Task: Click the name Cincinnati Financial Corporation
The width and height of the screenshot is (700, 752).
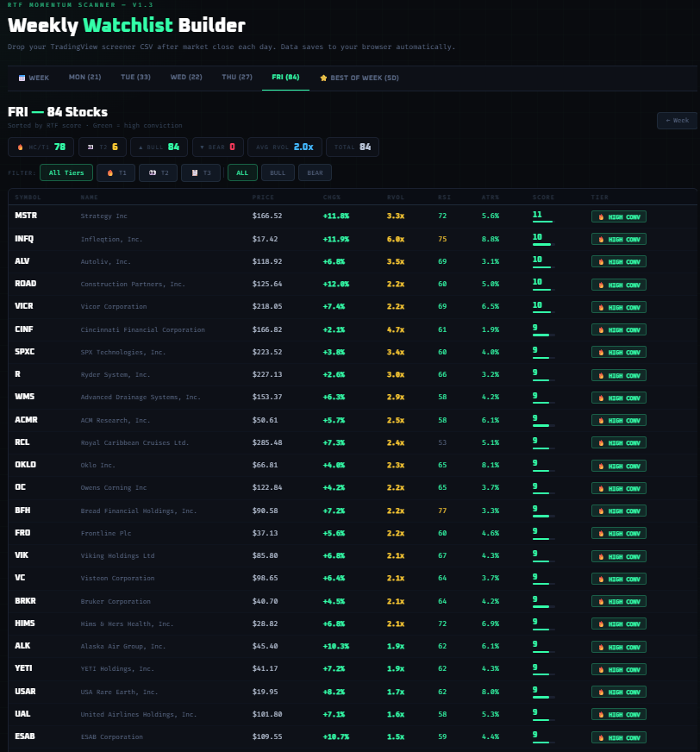Action: (x=143, y=329)
